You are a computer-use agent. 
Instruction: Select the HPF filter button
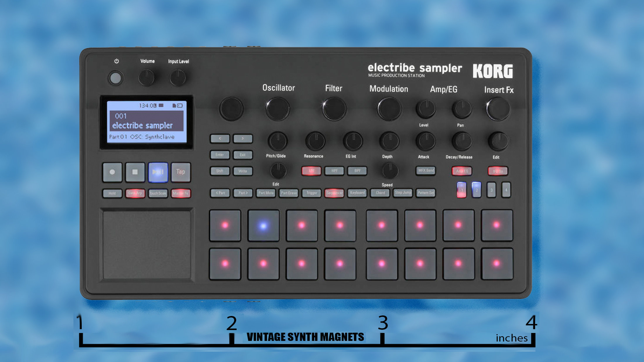pyautogui.click(x=334, y=171)
